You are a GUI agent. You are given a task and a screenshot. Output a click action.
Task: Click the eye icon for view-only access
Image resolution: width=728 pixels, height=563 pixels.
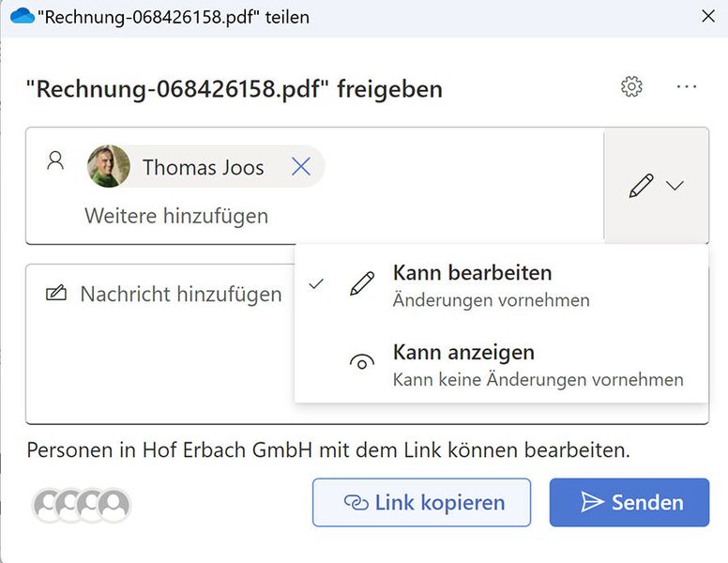(361, 364)
